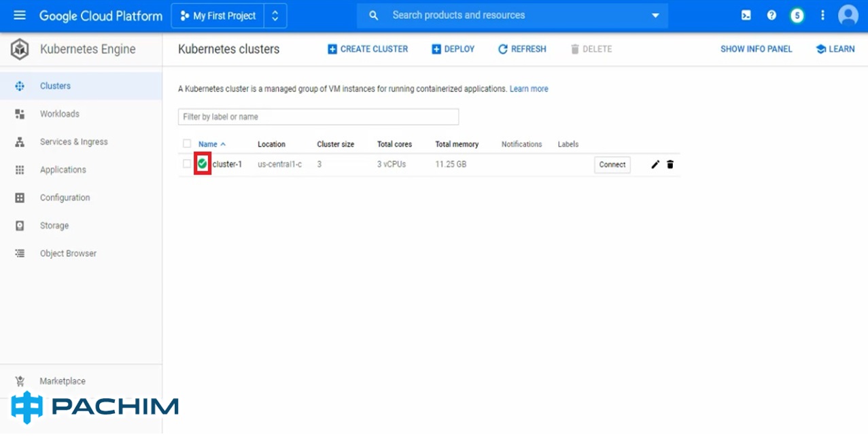This screenshot has width=868, height=441.
Task: Click the Search products and resources field
Action: (513, 16)
